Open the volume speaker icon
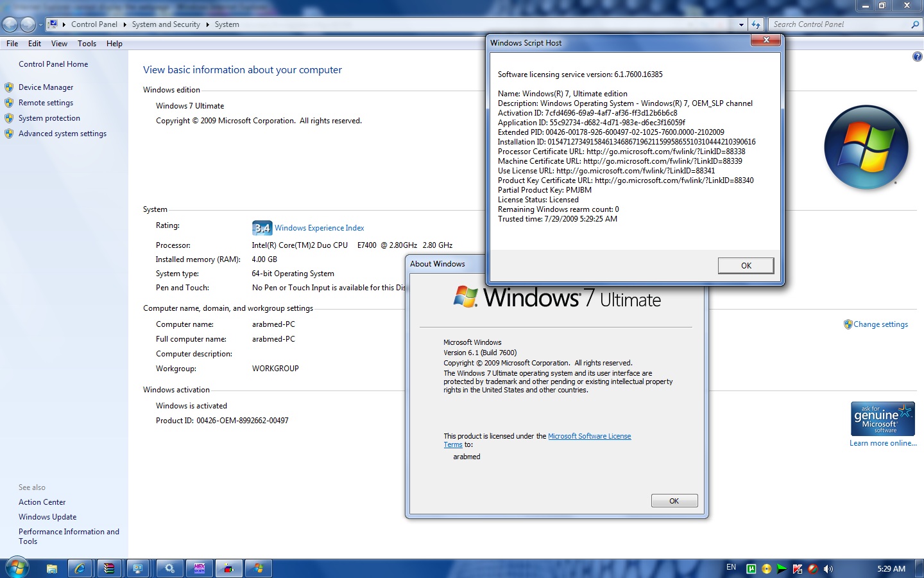Screen dimensions: 924x578 [828, 568]
